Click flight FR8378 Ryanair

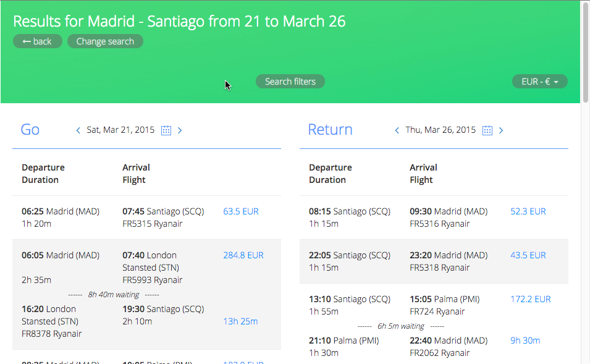coord(51,334)
